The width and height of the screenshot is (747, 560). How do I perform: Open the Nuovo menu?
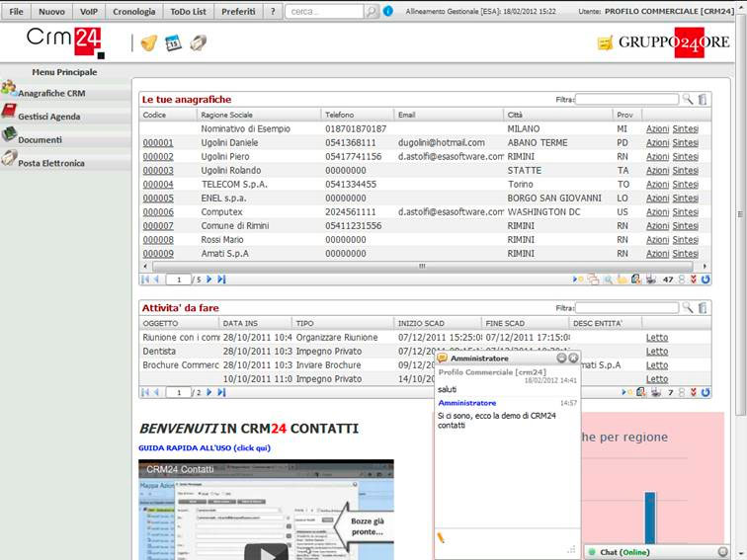coord(51,12)
